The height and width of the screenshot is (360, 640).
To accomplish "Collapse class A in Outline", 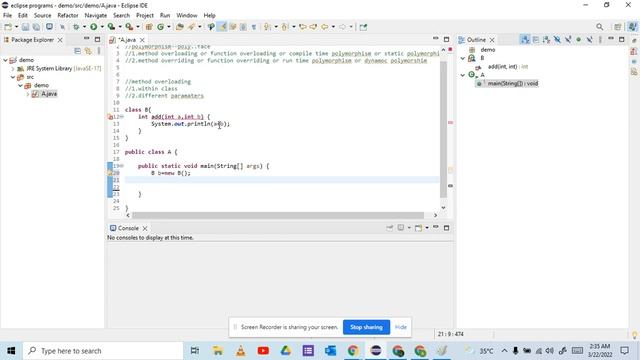I will (x=463, y=75).
